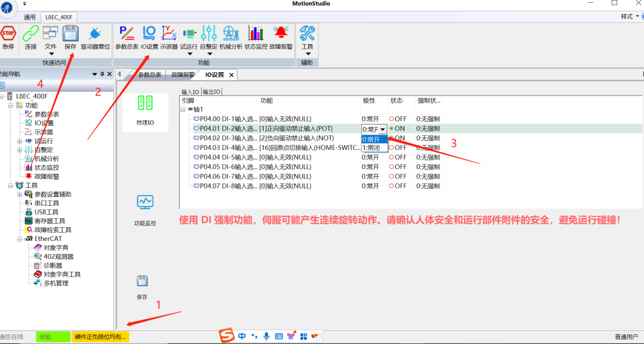
Task: Toggle Sogou 中 Chinese/English mode
Action: pos(242,336)
